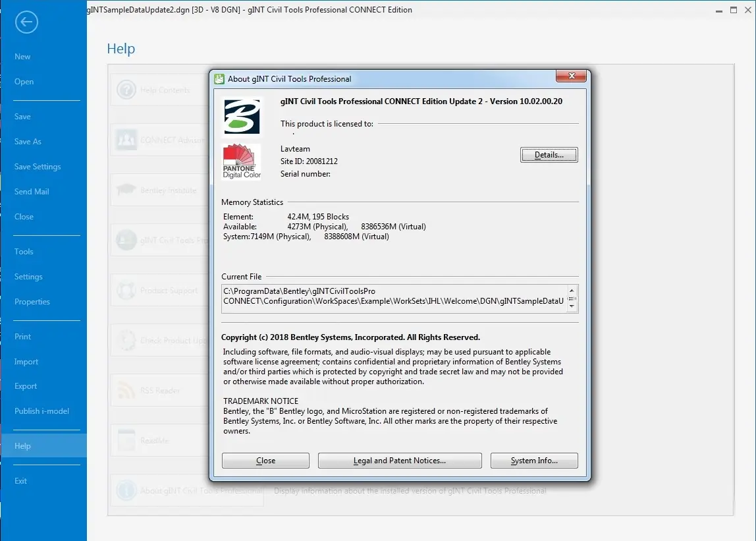Image resolution: width=756 pixels, height=541 pixels.
Task: Open Settings in the backstage menu
Action: pyautogui.click(x=28, y=277)
